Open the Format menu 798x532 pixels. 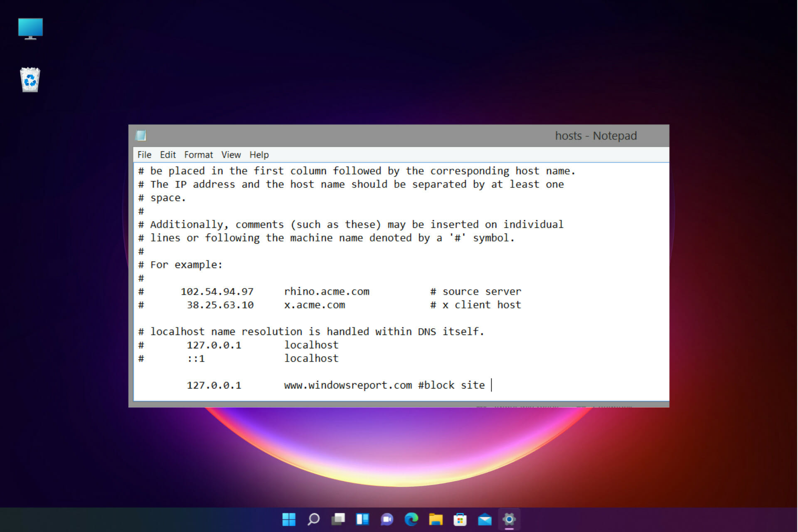pyautogui.click(x=198, y=155)
